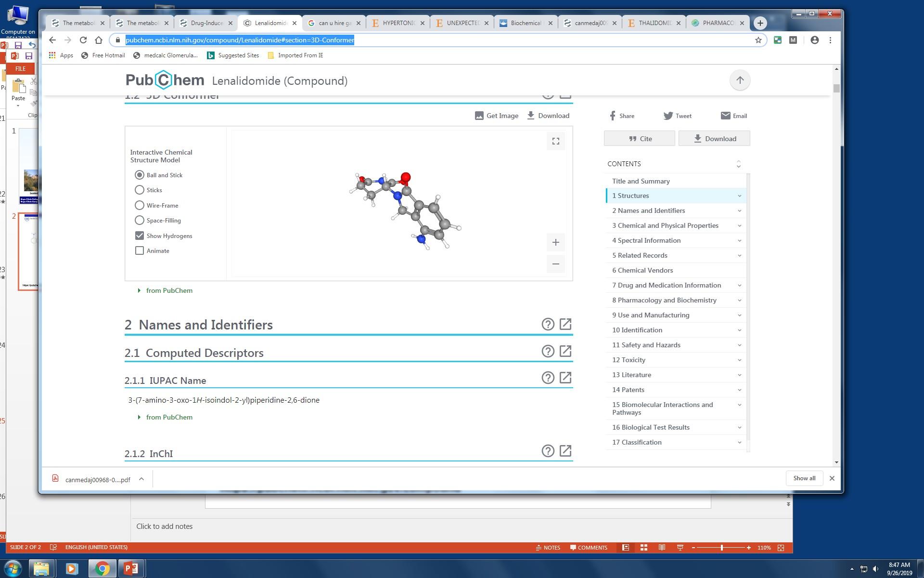Switch to 'can u hire' Google tab

tap(334, 23)
